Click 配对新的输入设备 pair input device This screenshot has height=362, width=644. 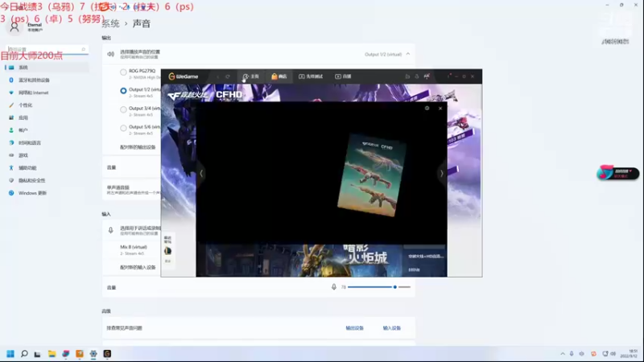click(x=138, y=267)
